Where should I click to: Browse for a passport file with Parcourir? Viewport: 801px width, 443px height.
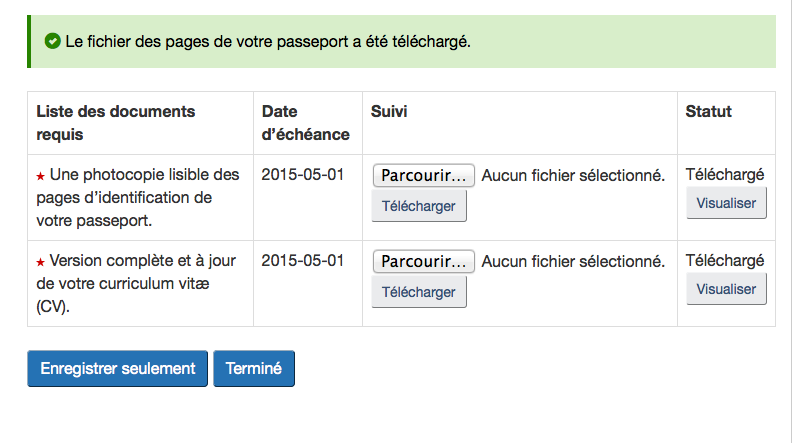click(423, 175)
